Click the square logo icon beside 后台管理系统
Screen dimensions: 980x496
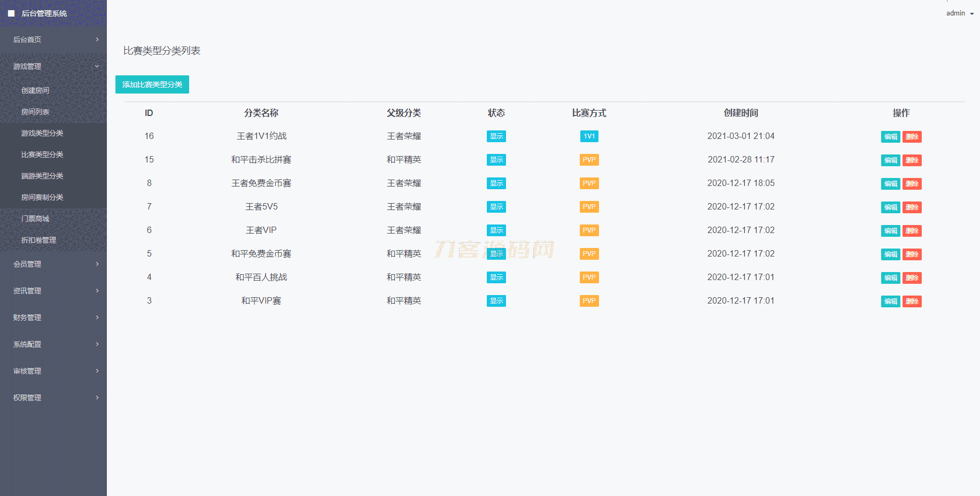[11, 13]
